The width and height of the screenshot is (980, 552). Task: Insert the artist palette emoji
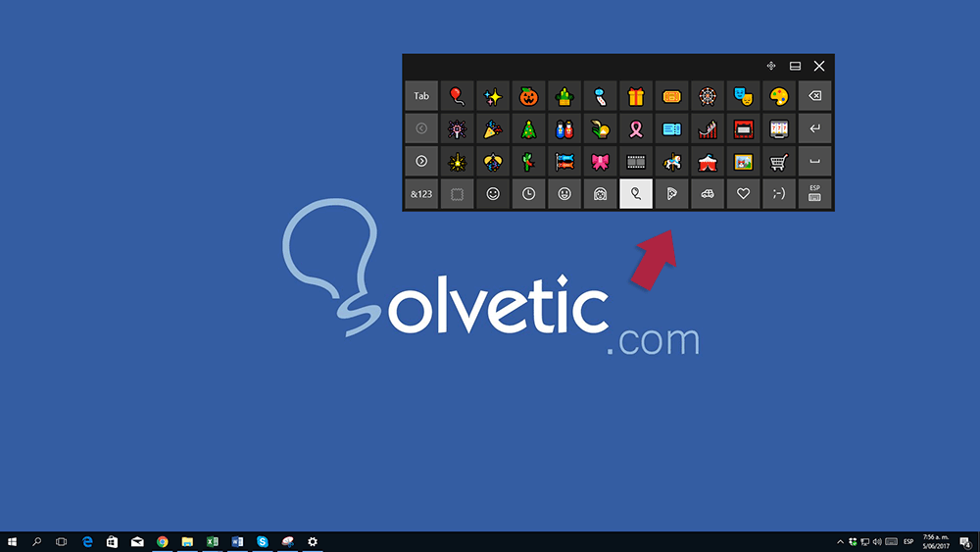779,96
